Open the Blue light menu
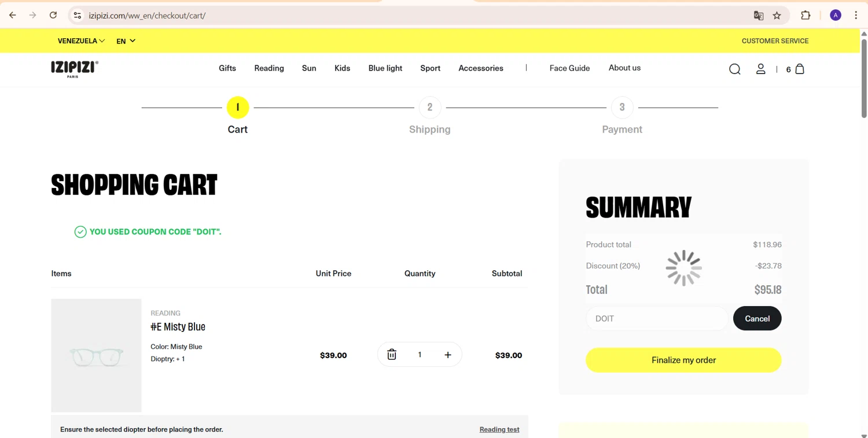868x438 pixels. click(385, 68)
